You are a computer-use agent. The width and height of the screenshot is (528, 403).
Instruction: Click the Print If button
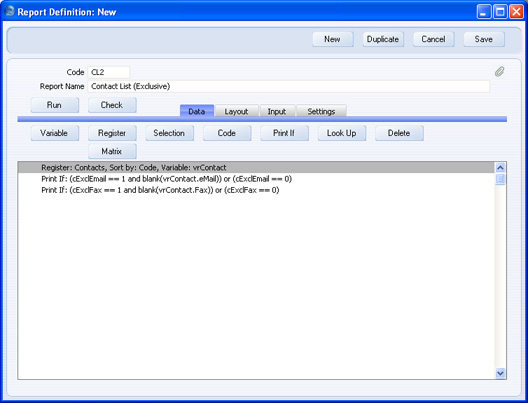tap(284, 133)
